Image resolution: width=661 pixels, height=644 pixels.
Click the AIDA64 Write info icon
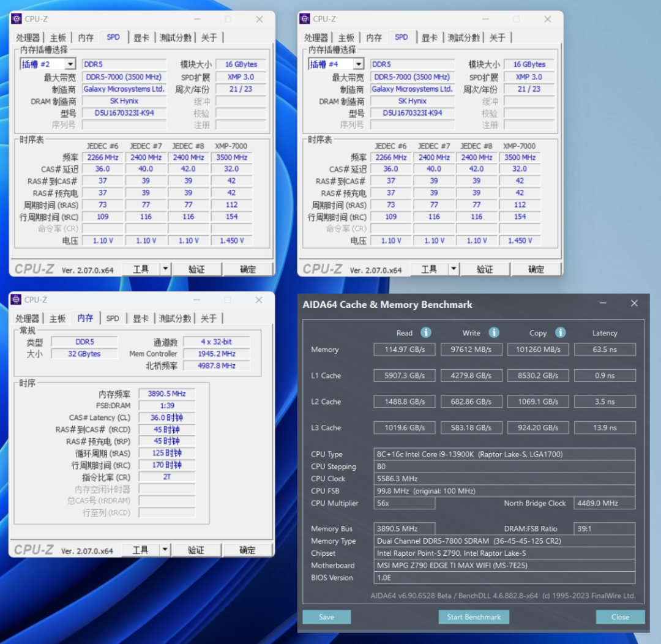coord(494,332)
